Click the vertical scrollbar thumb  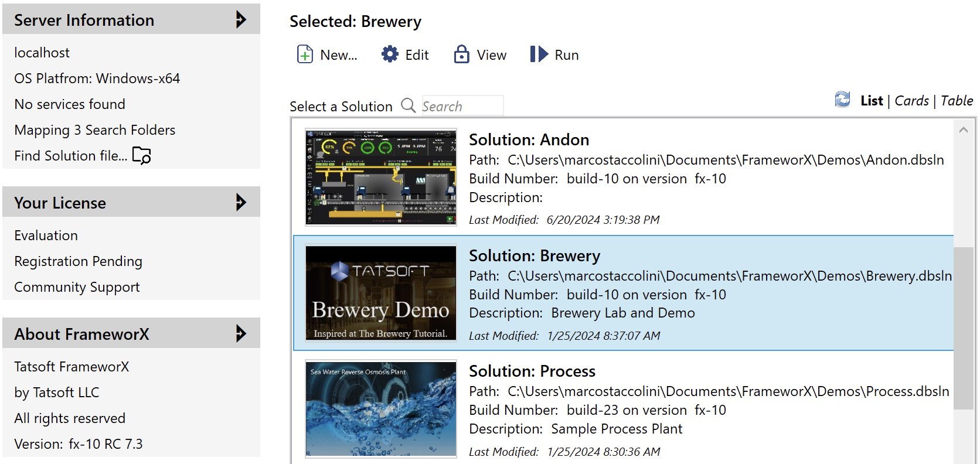pyautogui.click(x=964, y=328)
